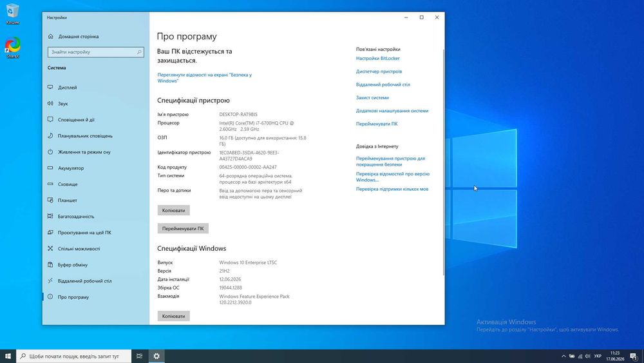Viewport: 644px width, 363px height.
Task: Click the projecting icon for Проєктування на цей ПК
Action: (x=50, y=232)
